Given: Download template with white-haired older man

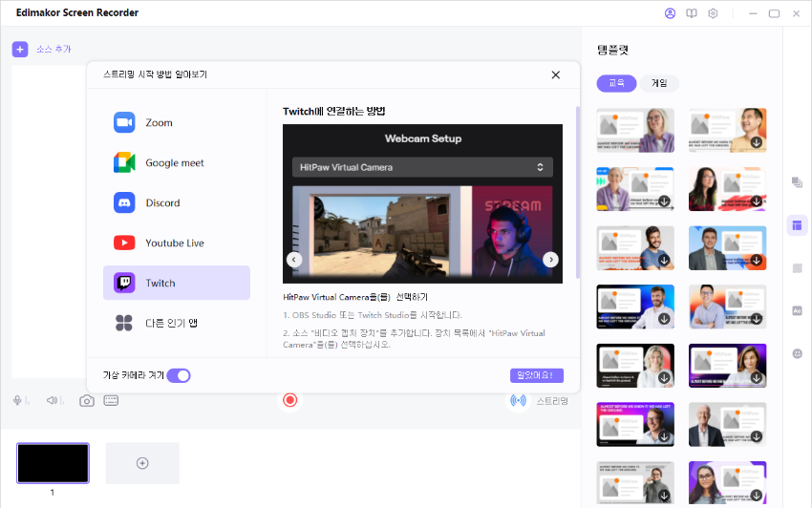Looking at the screenshot, I should tap(757, 436).
